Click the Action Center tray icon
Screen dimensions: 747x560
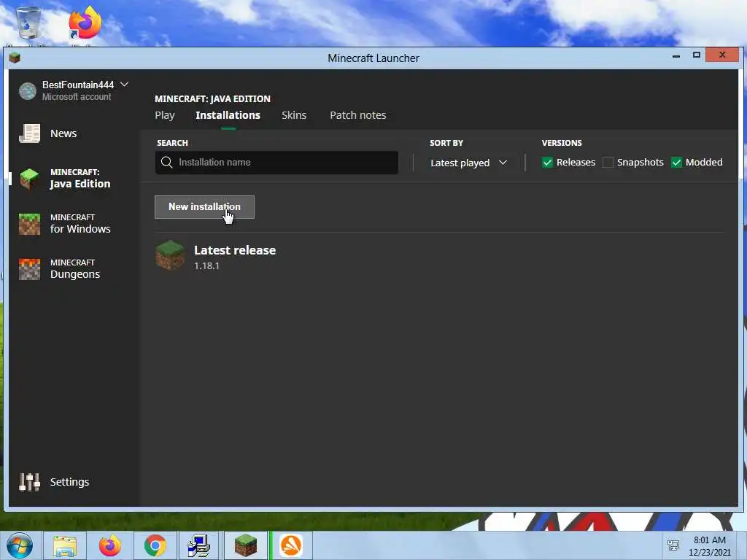(673, 545)
